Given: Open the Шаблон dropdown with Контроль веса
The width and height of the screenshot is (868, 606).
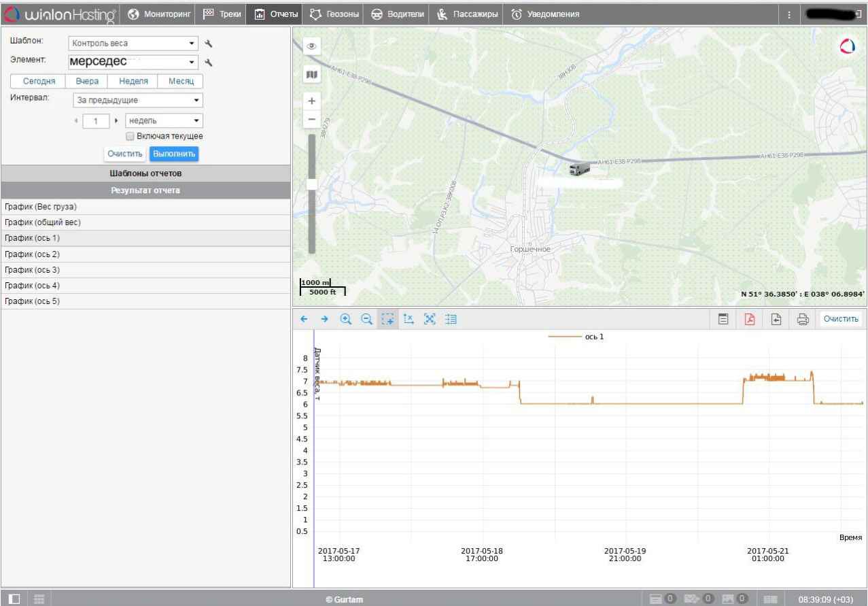Looking at the screenshot, I should [133, 44].
